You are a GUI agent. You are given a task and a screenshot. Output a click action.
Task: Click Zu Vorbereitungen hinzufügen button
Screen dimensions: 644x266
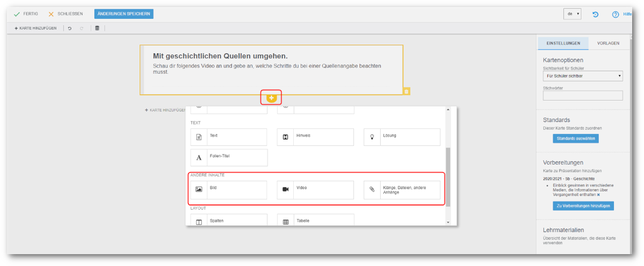583,206
